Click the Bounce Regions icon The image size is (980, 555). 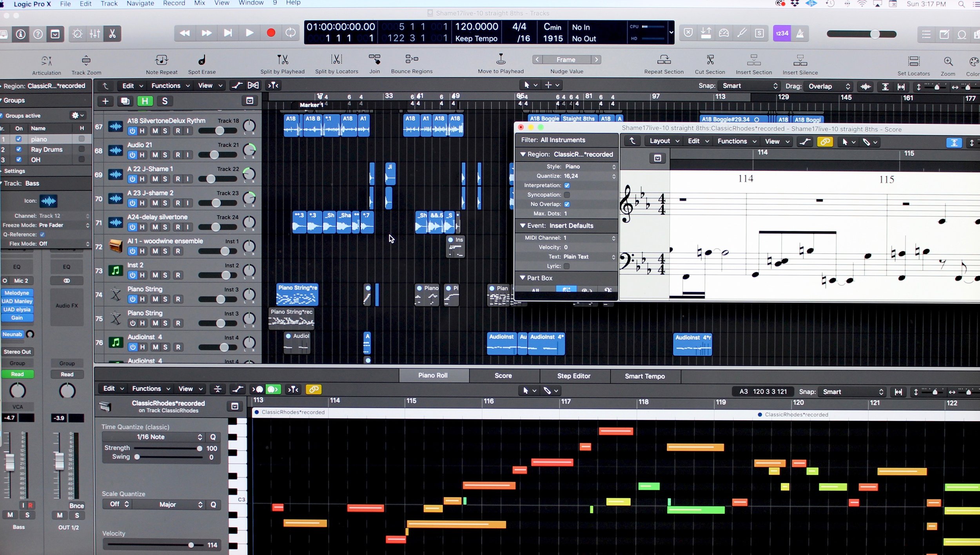pos(412,59)
